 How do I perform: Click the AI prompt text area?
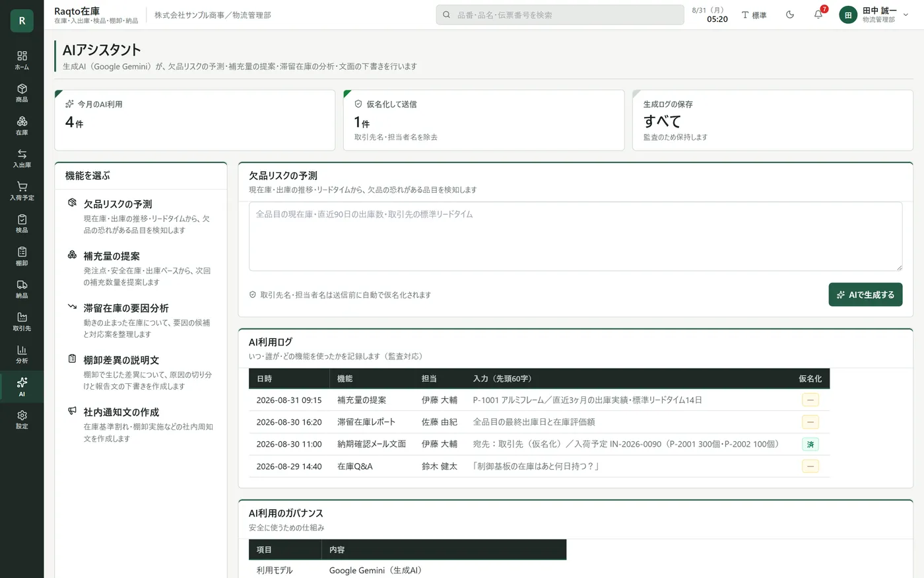pyautogui.click(x=576, y=236)
